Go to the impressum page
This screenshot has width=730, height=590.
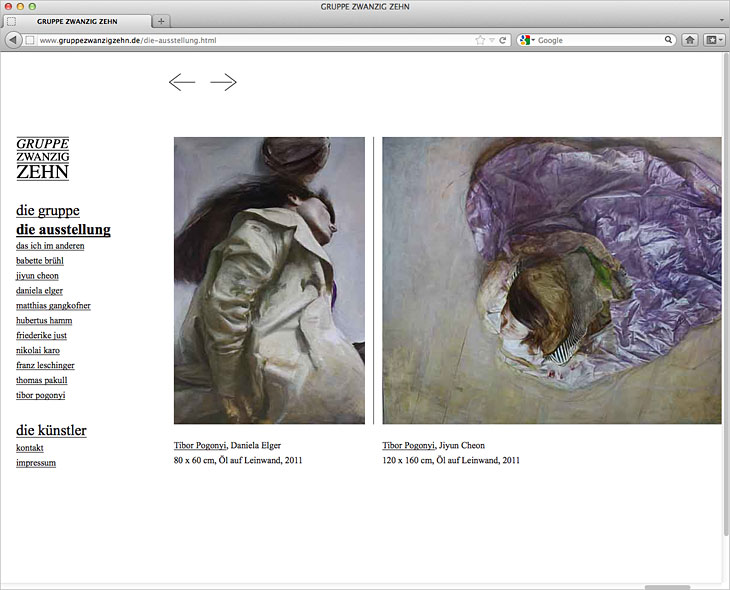pyautogui.click(x=36, y=463)
